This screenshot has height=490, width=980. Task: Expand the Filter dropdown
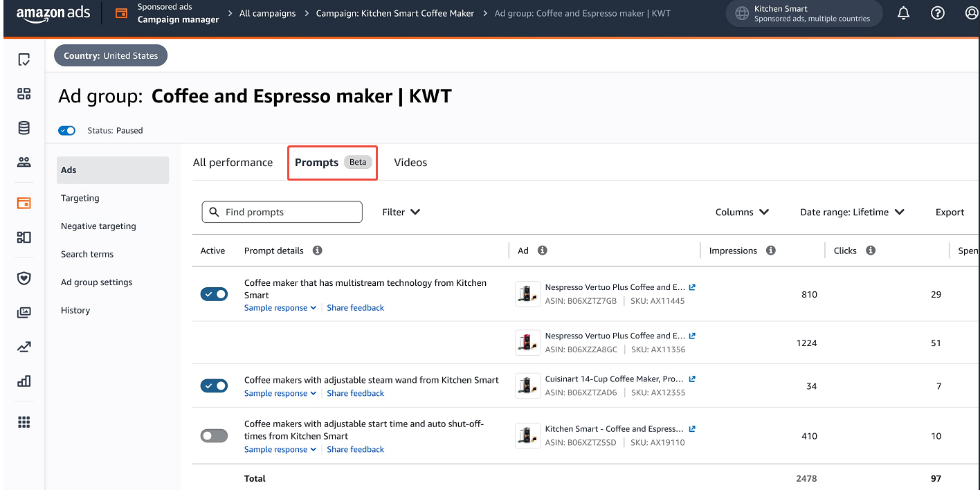click(401, 212)
